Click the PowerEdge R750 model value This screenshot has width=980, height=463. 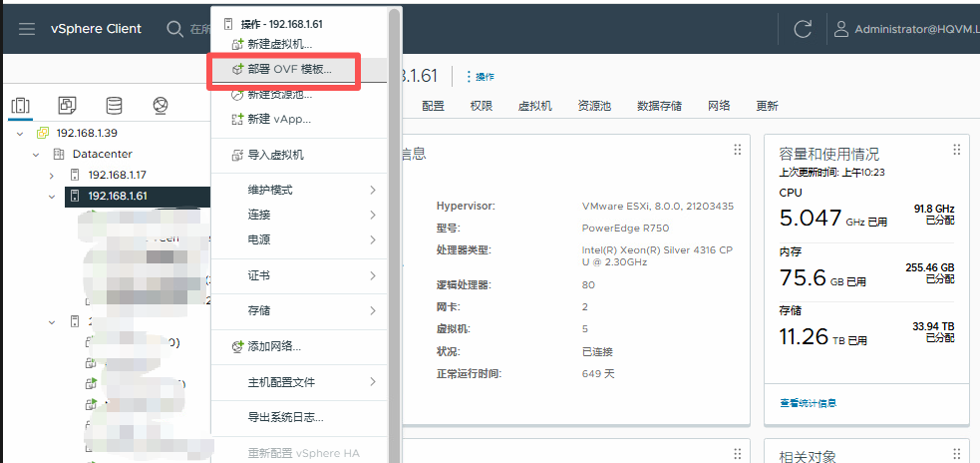click(625, 228)
